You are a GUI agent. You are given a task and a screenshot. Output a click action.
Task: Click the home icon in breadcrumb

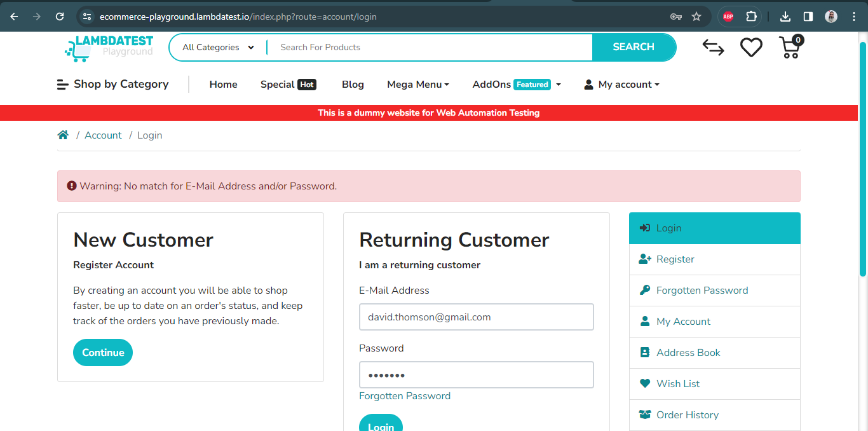pyautogui.click(x=63, y=135)
